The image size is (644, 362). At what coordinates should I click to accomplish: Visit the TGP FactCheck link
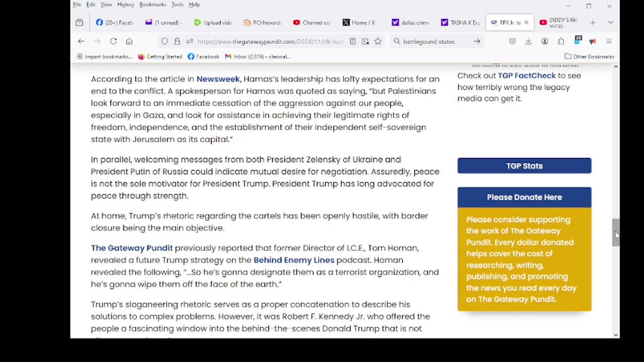pos(527,75)
